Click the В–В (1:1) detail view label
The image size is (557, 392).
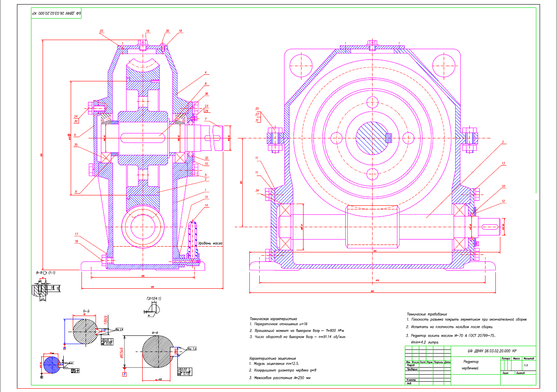coord(45,273)
